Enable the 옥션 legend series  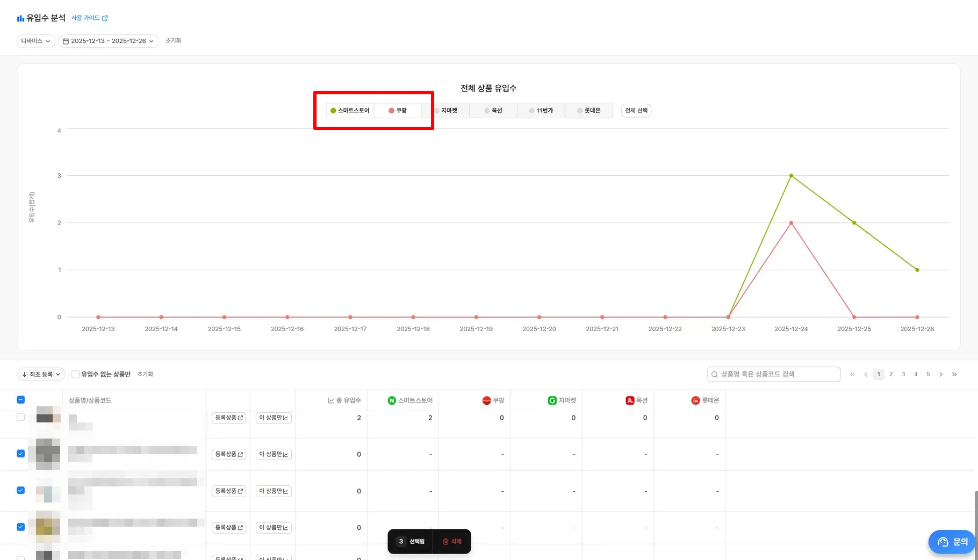[x=493, y=111]
